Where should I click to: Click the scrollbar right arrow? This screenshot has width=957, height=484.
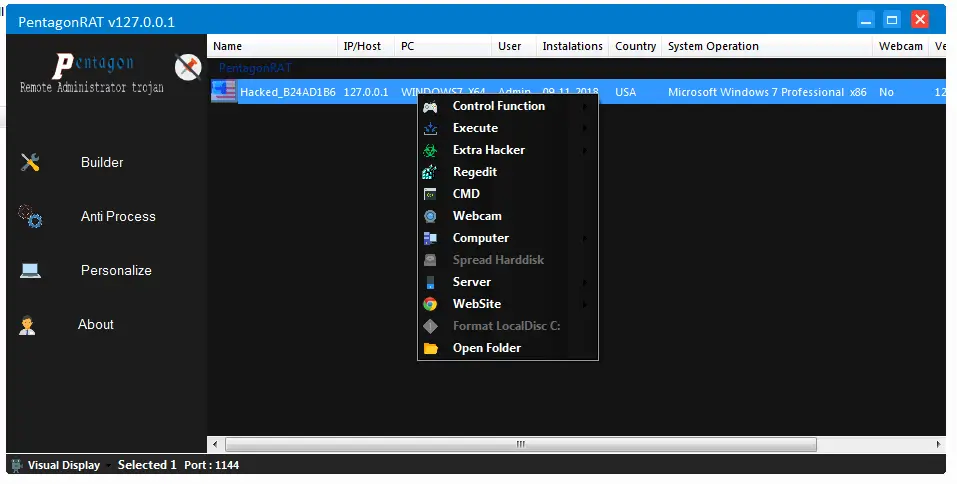(938, 444)
